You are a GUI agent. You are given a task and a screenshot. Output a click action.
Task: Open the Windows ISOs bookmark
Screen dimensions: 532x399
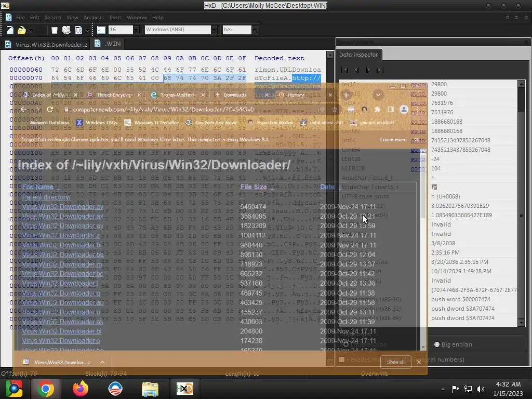(97, 123)
